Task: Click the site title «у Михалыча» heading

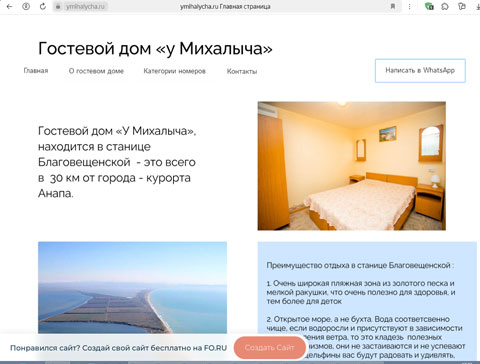Action: point(155,48)
